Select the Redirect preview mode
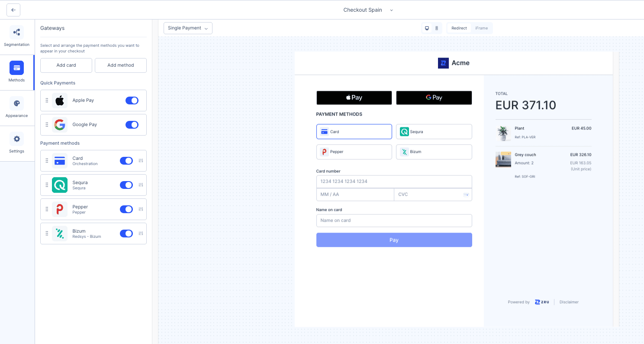Viewport: 644px width, 344px height. tap(459, 28)
